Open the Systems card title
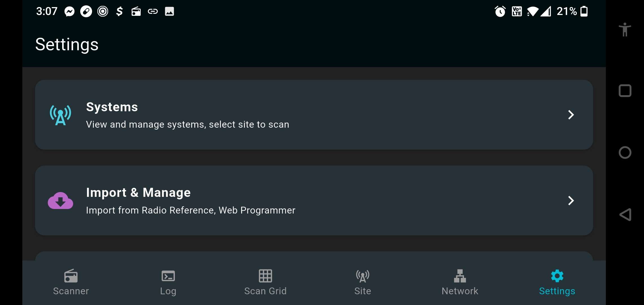The image size is (644, 305). [112, 107]
